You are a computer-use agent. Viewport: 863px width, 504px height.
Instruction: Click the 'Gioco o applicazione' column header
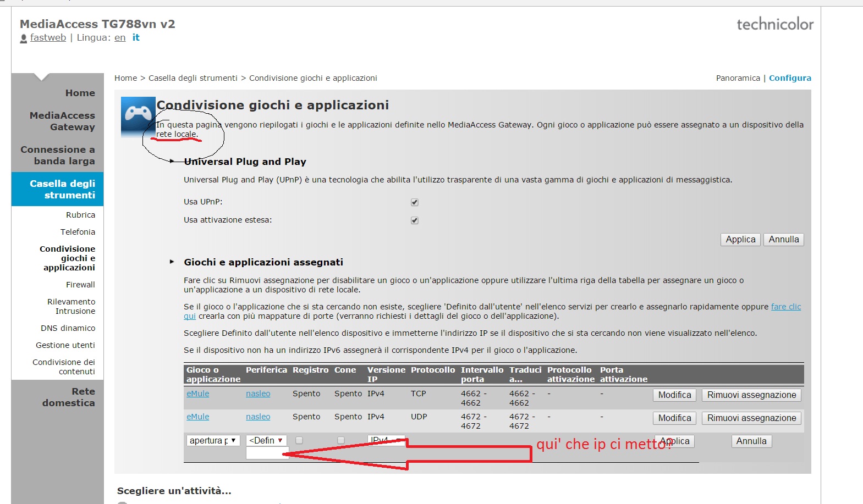click(213, 374)
